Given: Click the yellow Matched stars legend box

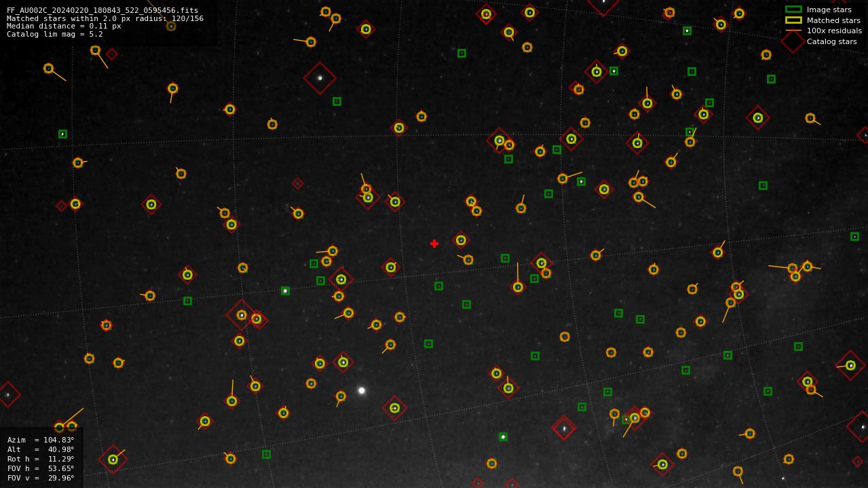Looking at the screenshot, I should coord(793,20).
